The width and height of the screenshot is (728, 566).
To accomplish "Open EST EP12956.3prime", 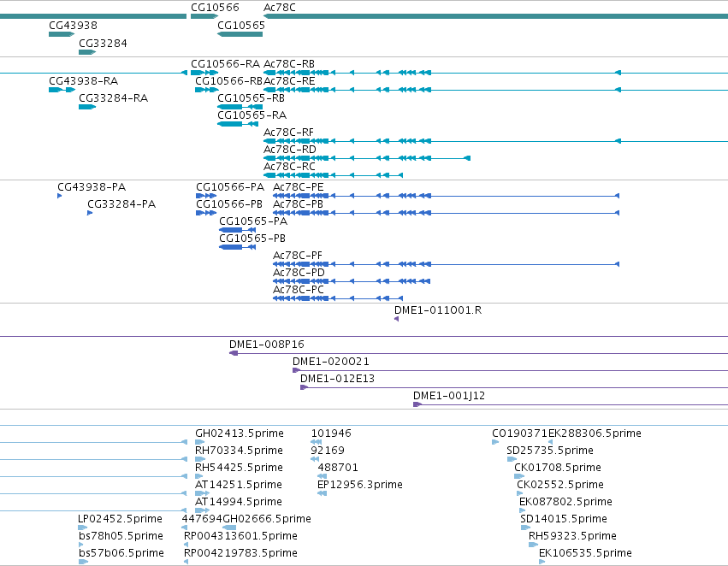I will coord(360,485).
